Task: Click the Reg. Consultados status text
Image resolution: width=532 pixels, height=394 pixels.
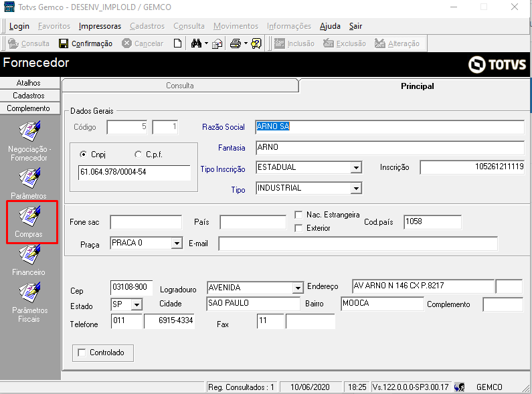Action: click(241, 387)
